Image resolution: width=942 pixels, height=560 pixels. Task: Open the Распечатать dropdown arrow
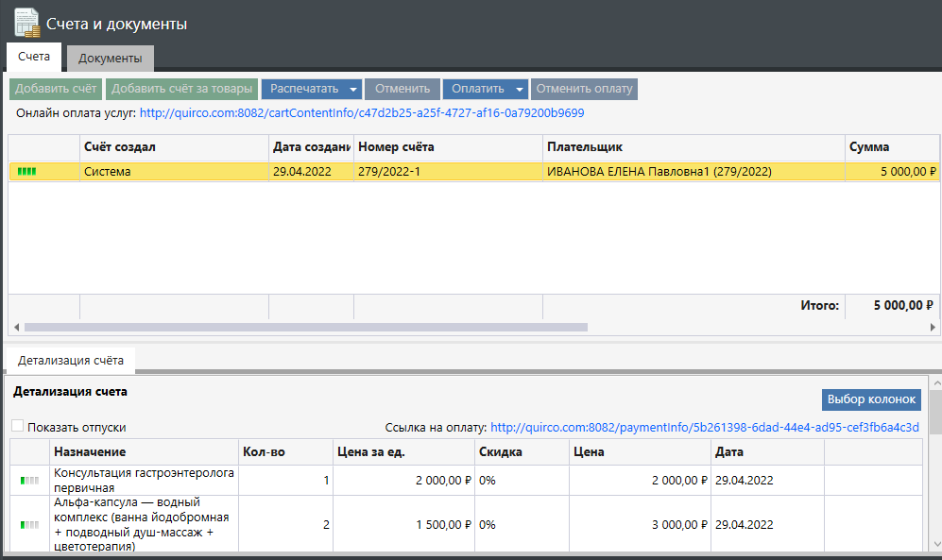[353, 90]
